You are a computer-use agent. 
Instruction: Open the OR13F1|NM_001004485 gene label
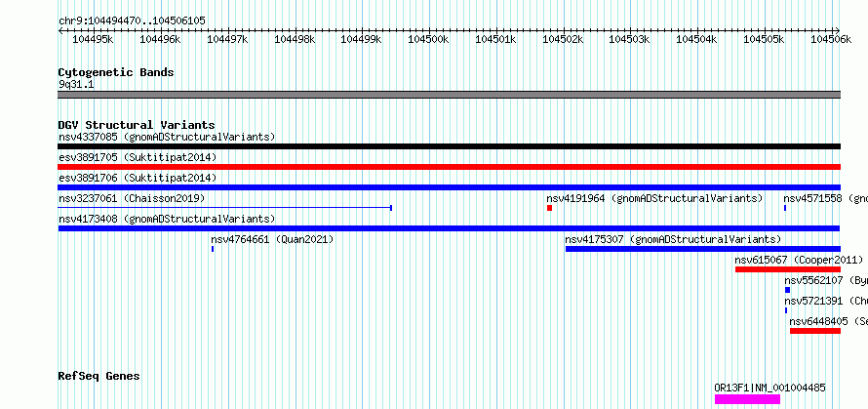(x=770, y=388)
